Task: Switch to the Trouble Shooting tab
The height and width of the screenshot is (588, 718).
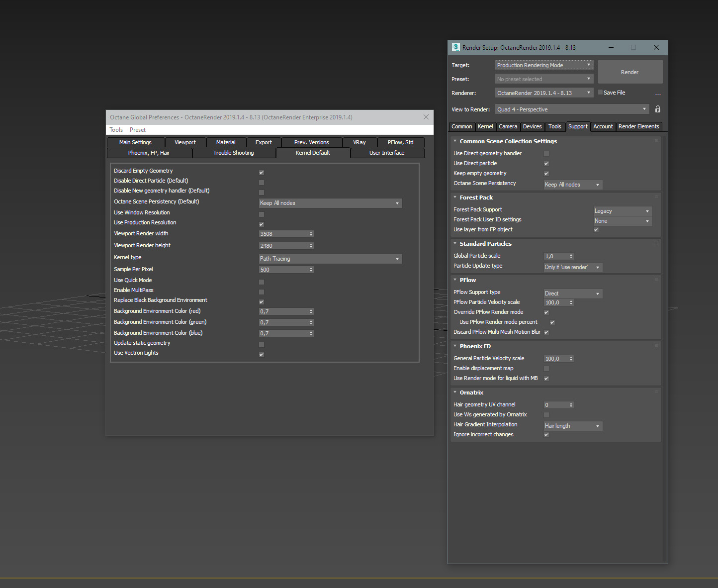Action: 234,153
